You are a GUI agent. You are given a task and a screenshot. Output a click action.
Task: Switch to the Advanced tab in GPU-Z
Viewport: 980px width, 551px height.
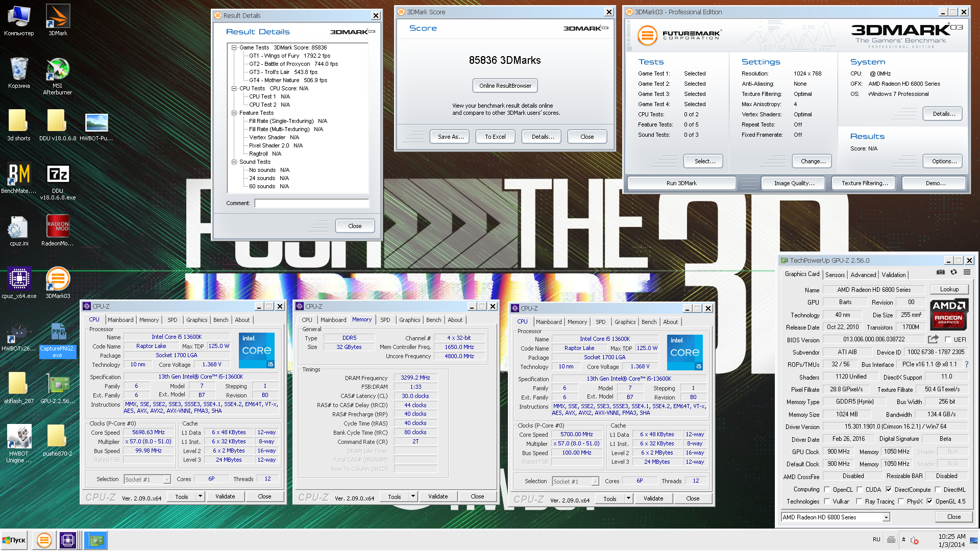coord(863,275)
